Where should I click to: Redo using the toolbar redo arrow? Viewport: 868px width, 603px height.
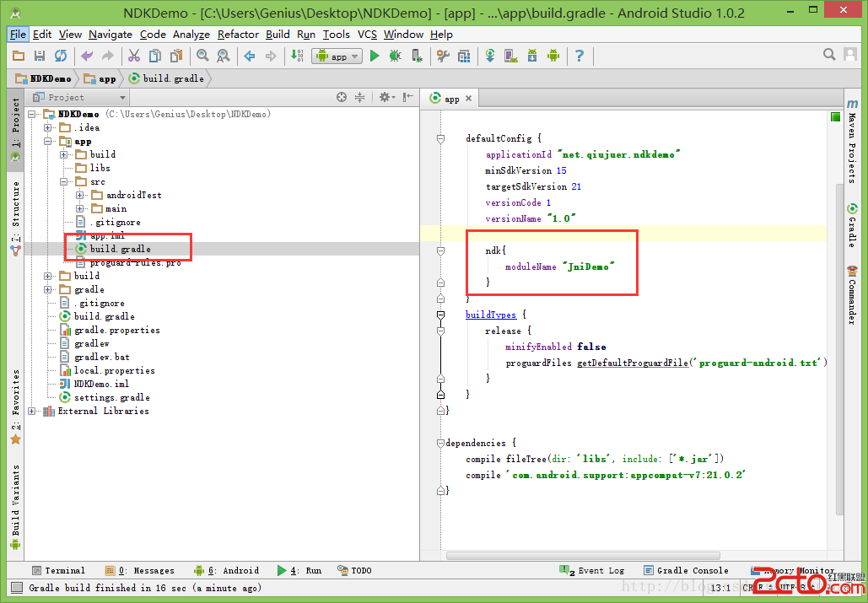108,56
